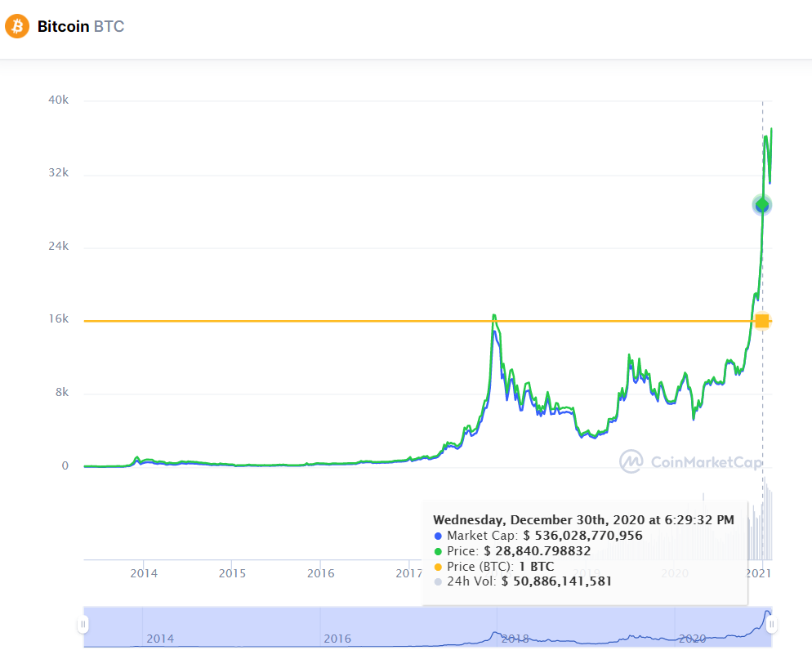Click the 2015 x-axis label
812x659 pixels.
click(x=232, y=573)
